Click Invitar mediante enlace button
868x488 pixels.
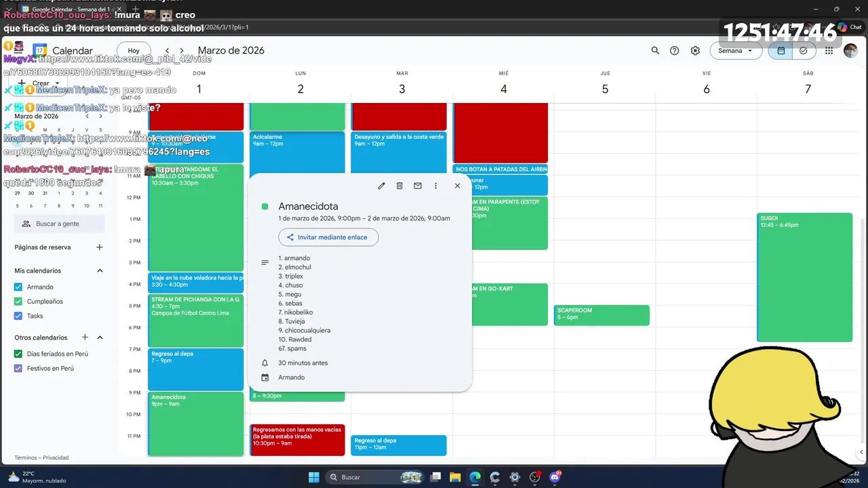click(x=328, y=237)
